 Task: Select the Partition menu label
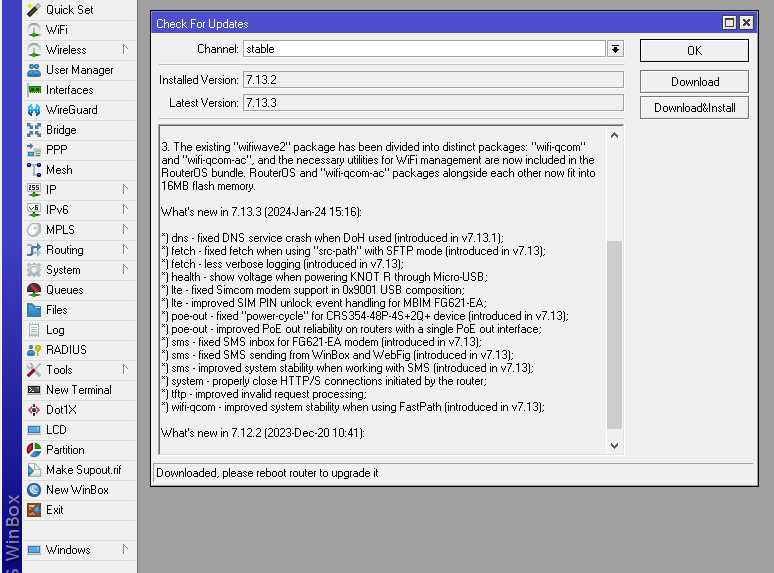[x=65, y=450]
